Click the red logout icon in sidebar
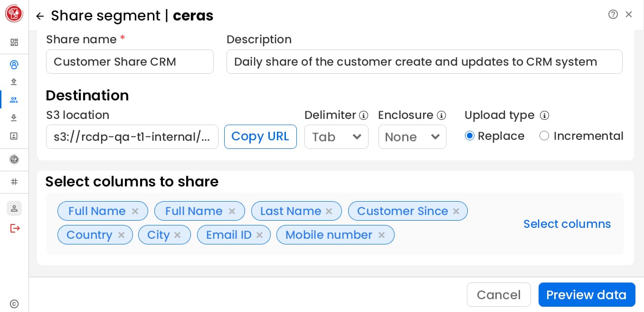Viewport: 644px width, 312px height. click(x=15, y=228)
